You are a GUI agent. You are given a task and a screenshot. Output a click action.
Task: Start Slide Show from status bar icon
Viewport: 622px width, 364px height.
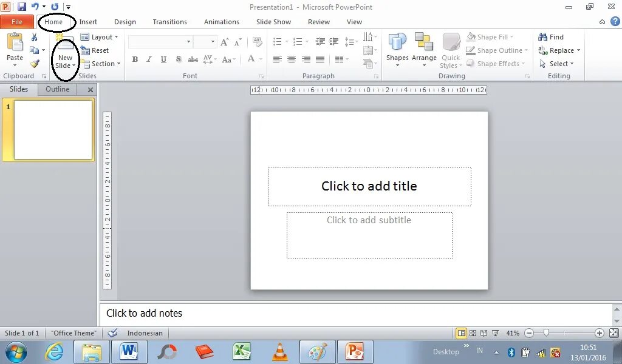point(495,333)
